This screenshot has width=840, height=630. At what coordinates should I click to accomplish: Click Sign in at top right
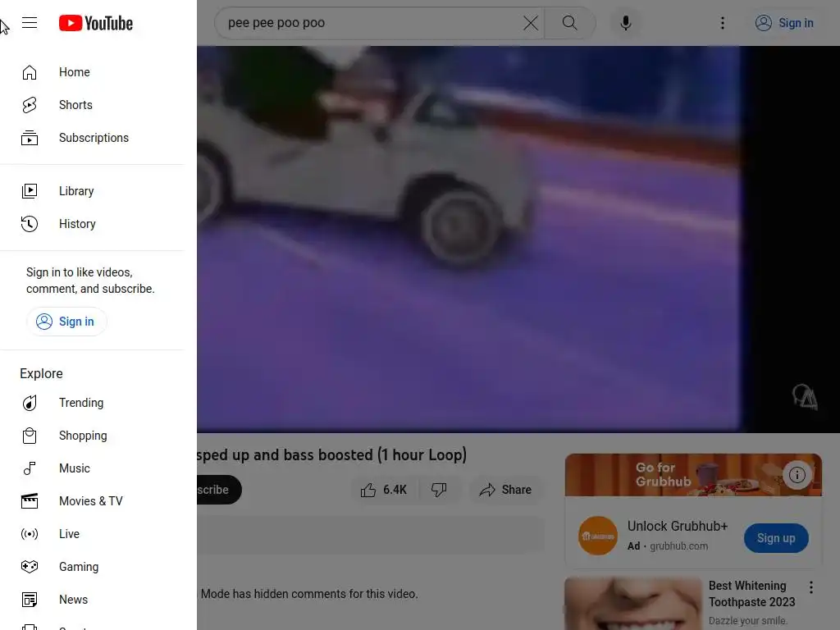pos(784,23)
